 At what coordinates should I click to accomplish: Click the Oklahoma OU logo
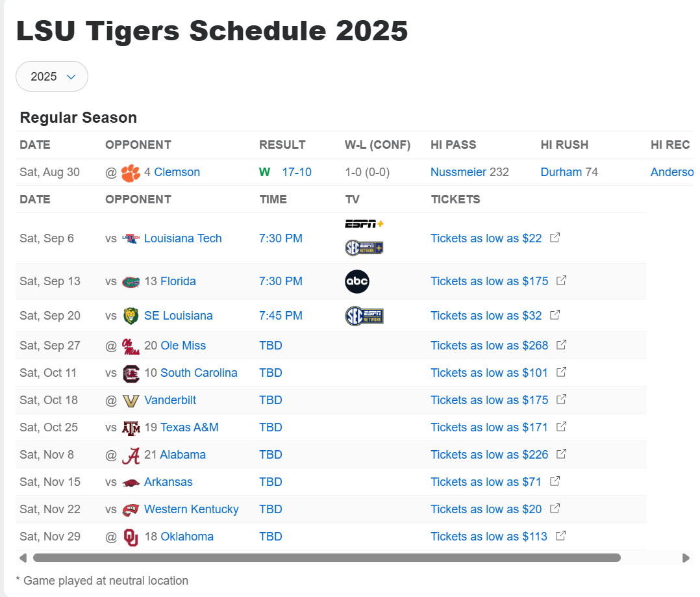click(131, 537)
